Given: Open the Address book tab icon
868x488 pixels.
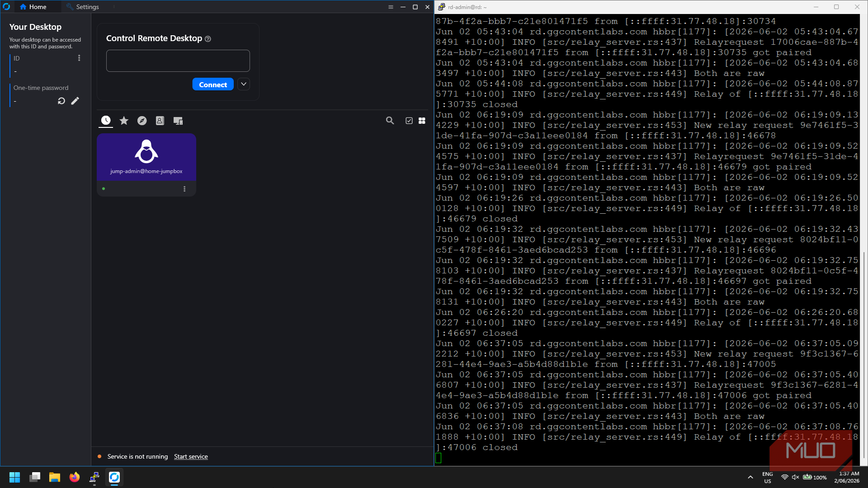Looking at the screenshot, I should (x=160, y=121).
